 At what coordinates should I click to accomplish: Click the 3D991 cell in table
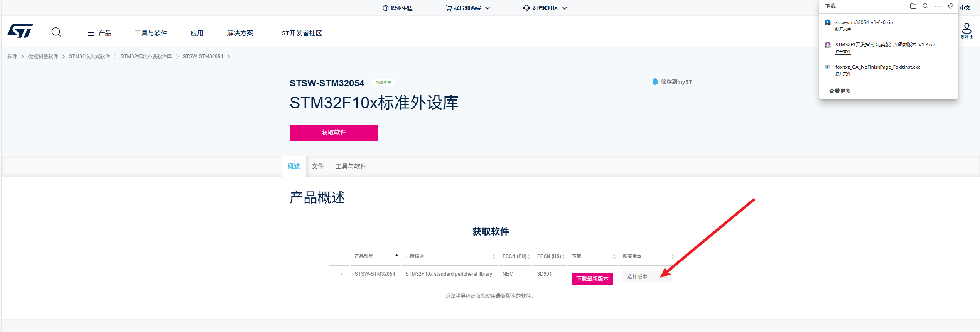(x=544, y=274)
